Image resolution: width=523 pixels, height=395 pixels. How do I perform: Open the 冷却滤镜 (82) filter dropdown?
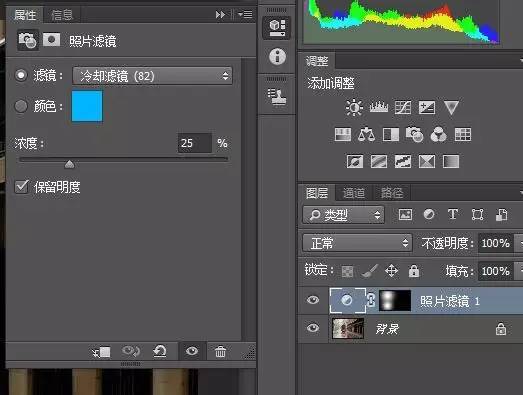point(152,76)
